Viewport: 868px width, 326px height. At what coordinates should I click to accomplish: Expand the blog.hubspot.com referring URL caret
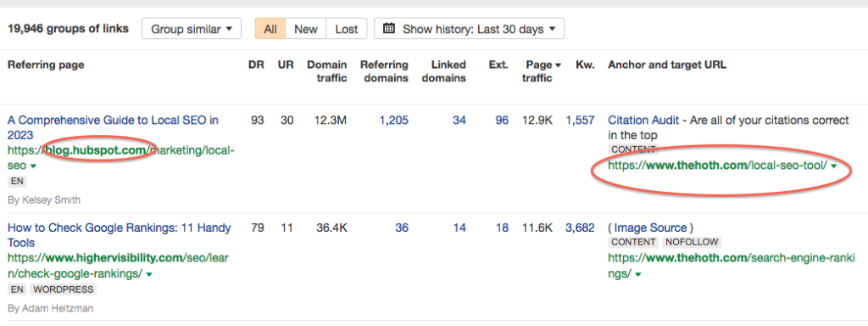coord(33,166)
